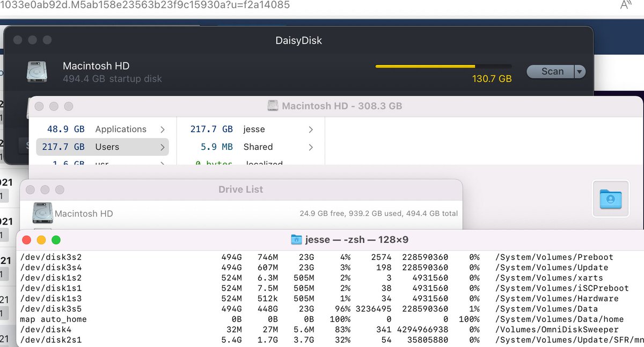
Task: Click the /dev/disk2s1 terminal entry
Action: pyautogui.click(x=50, y=340)
